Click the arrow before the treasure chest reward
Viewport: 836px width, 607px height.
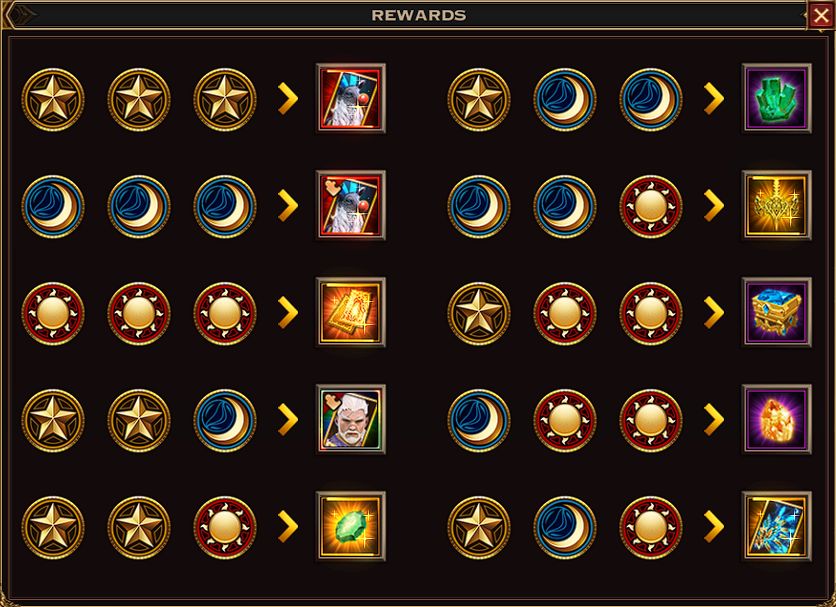[x=714, y=313]
